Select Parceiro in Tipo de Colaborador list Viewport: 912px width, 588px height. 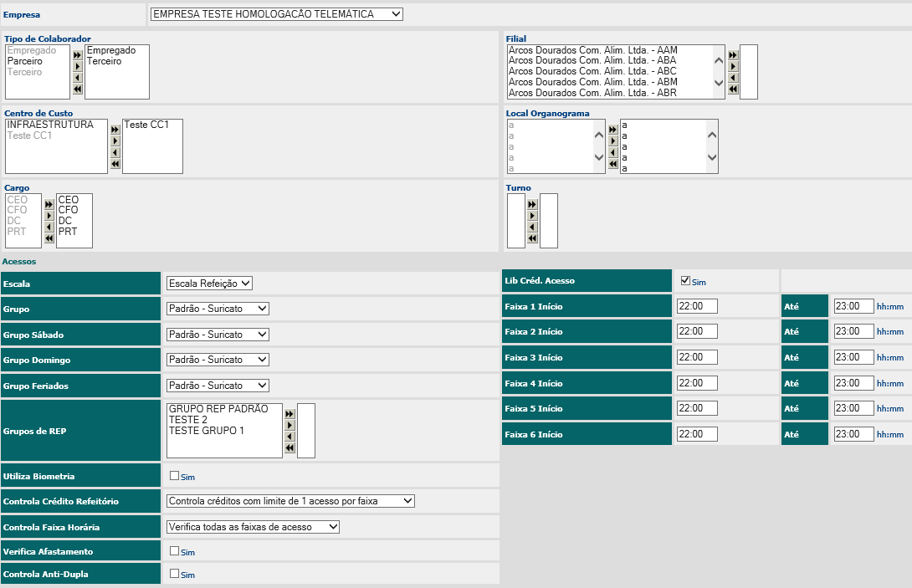pos(25,61)
